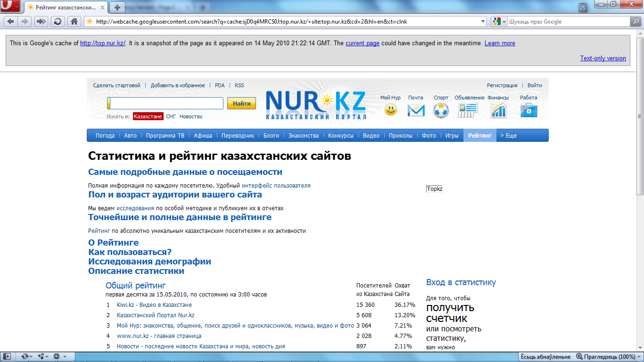Click the search magnifier button
The height and width of the screenshot is (362, 644).
[x=636, y=22]
